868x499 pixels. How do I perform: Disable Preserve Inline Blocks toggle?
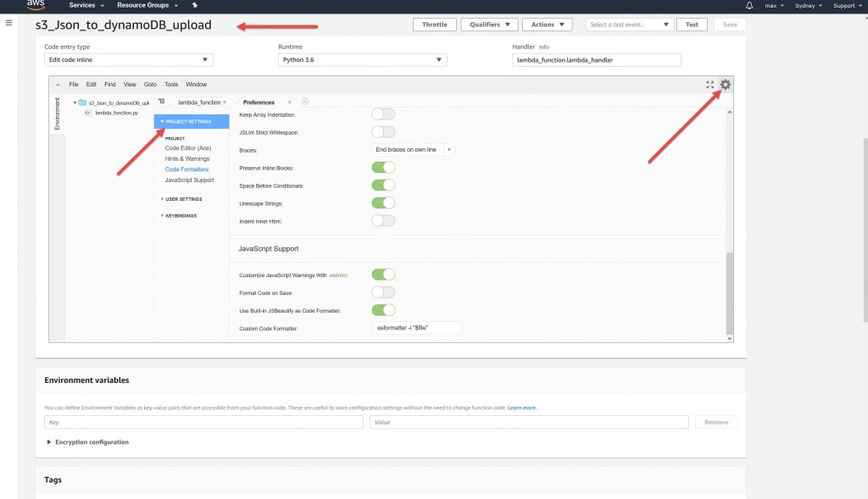click(x=383, y=168)
